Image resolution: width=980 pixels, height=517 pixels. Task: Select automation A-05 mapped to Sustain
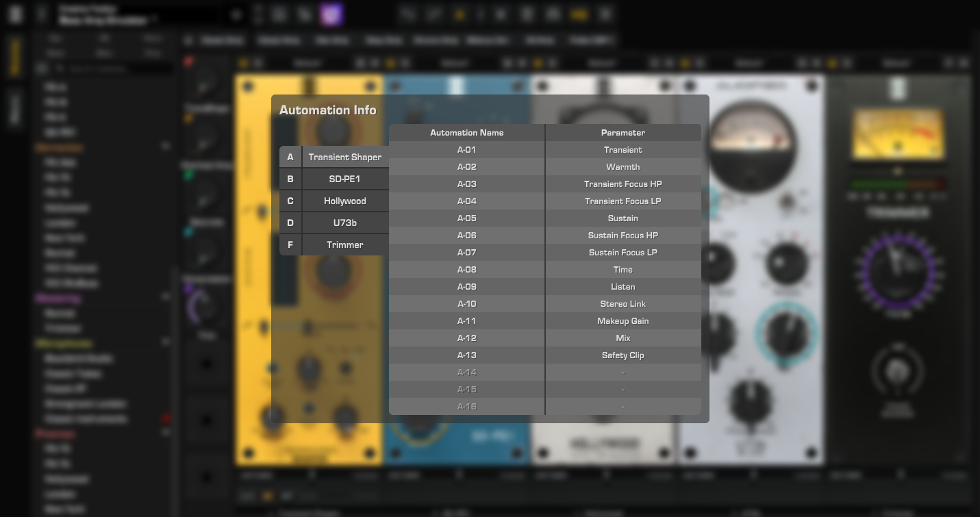click(x=544, y=218)
